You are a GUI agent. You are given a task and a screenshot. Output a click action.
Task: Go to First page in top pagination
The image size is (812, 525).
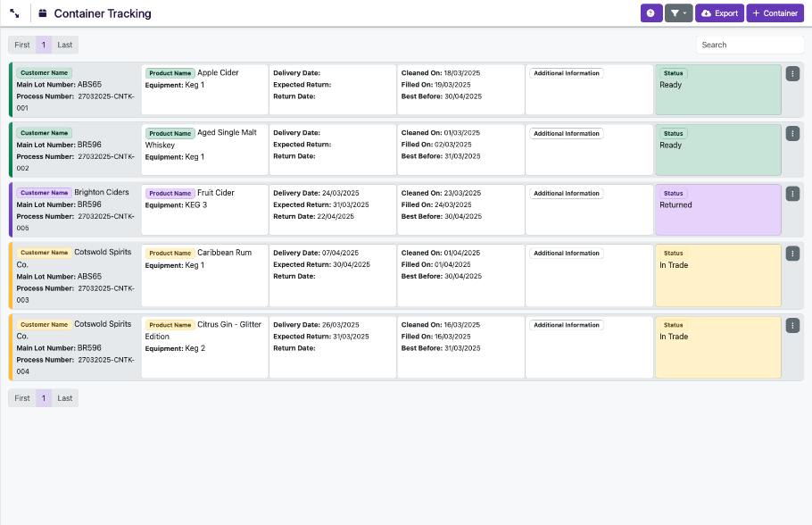[22, 45]
